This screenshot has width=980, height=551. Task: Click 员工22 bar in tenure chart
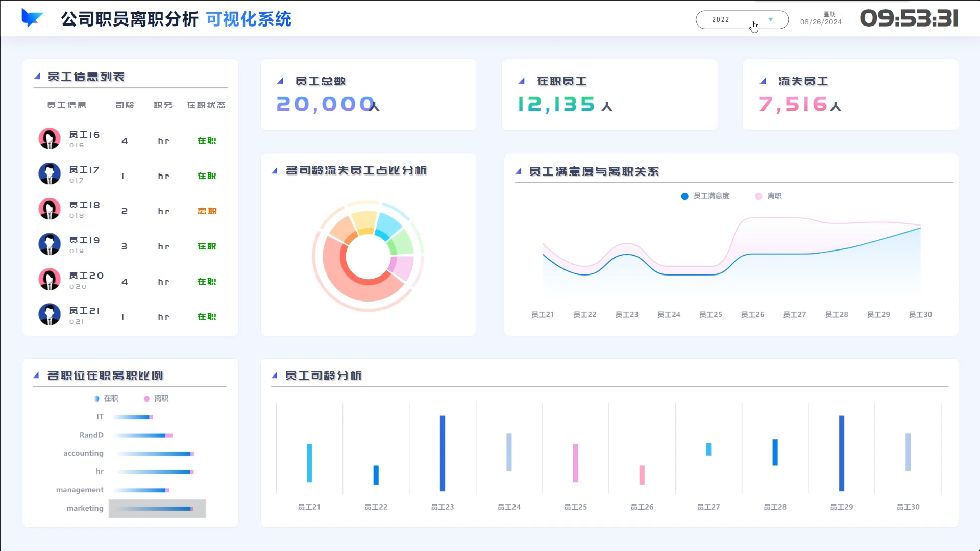tap(376, 475)
